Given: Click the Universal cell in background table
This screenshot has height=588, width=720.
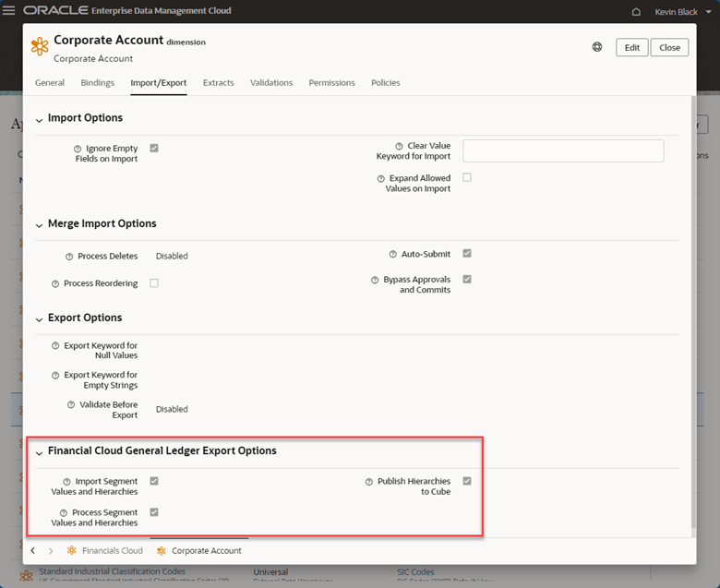Looking at the screenshot, I should 270,572.
